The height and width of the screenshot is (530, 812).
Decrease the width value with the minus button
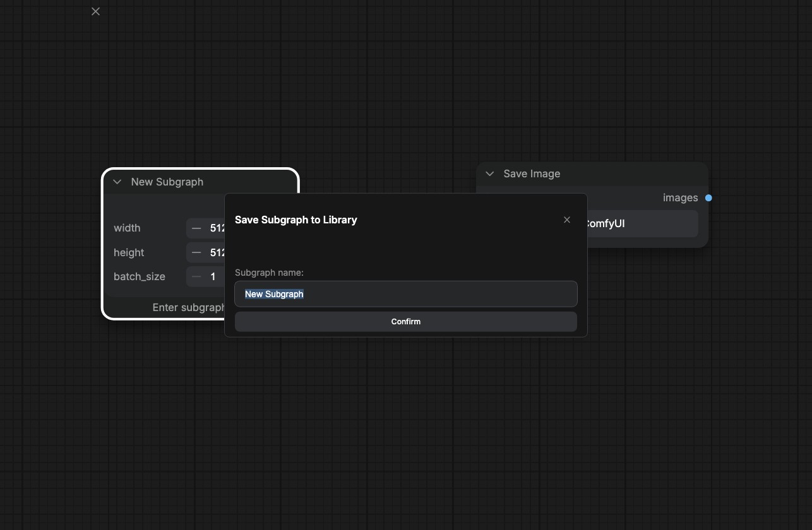(196, 228)
